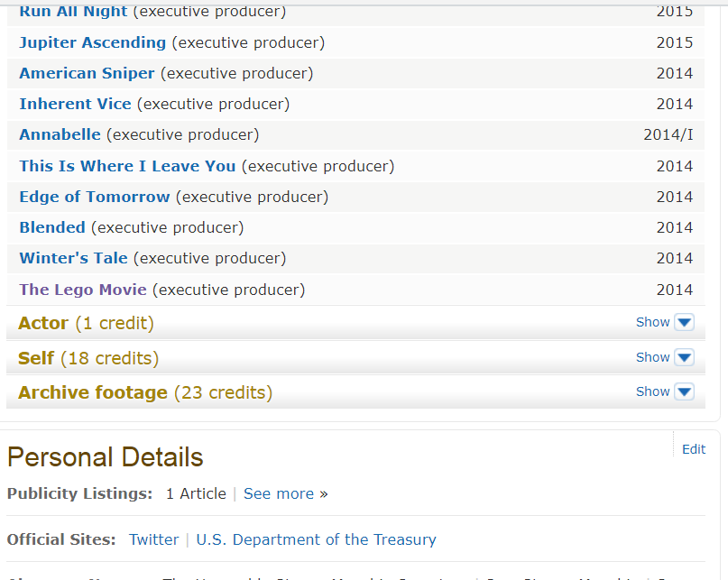This screenshot has width=728, height=580.
Task: Open The Lego Movie link
Action: click(x=83, y=290)
